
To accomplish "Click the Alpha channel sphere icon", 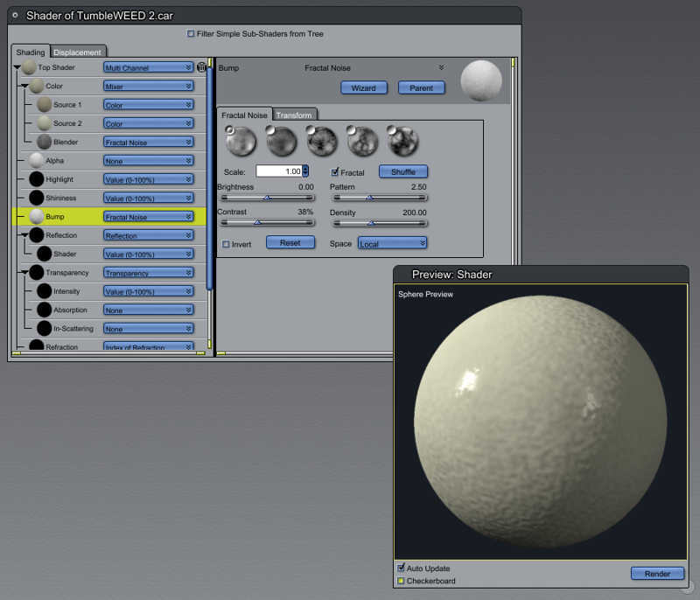I will (x=37, y=161).
